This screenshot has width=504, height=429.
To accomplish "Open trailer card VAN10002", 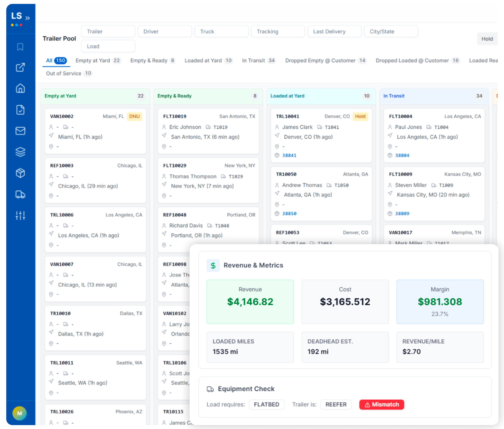I will click(x=95, y=131).
